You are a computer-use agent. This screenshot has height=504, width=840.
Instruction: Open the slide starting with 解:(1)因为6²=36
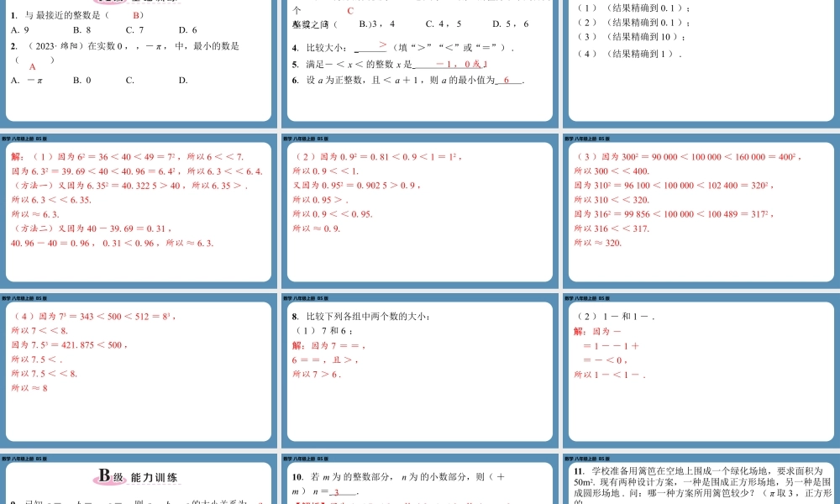pyautogui.click(x=139, y=208)
